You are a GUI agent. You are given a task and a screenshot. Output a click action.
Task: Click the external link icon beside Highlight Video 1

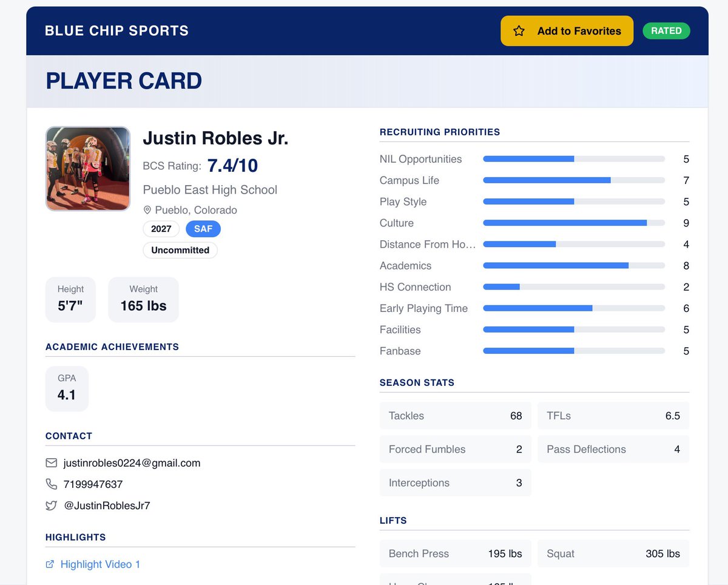(50, 564)
